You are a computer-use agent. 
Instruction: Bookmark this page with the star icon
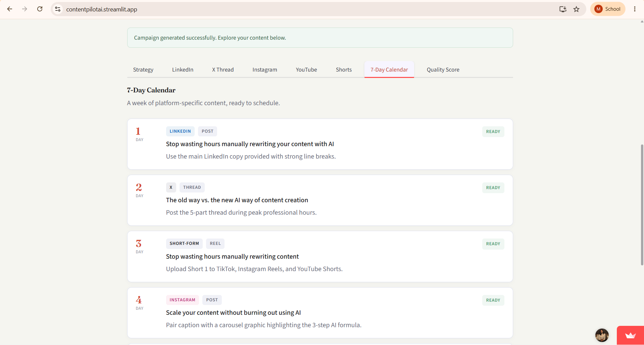(576, 9)
